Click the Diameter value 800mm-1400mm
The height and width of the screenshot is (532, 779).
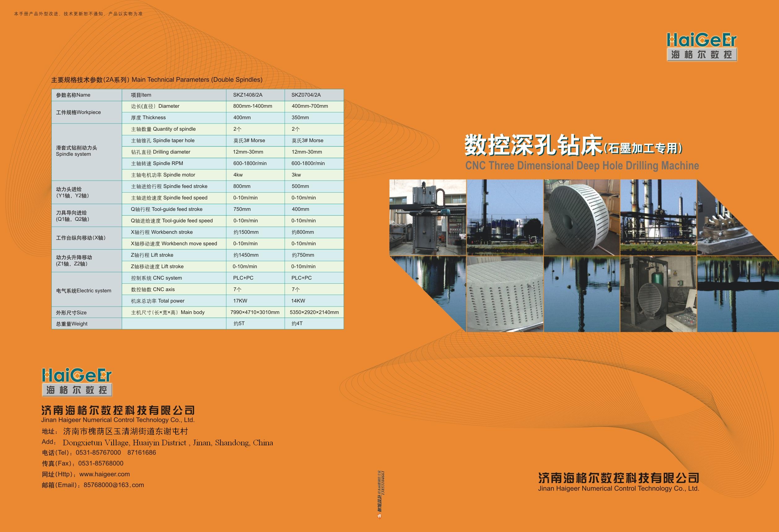[253, 106]
